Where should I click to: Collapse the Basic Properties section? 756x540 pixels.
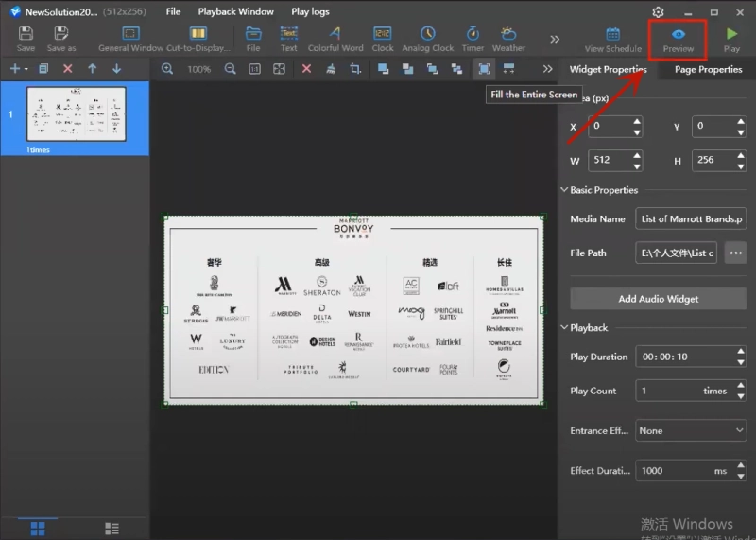pos(565,190)
